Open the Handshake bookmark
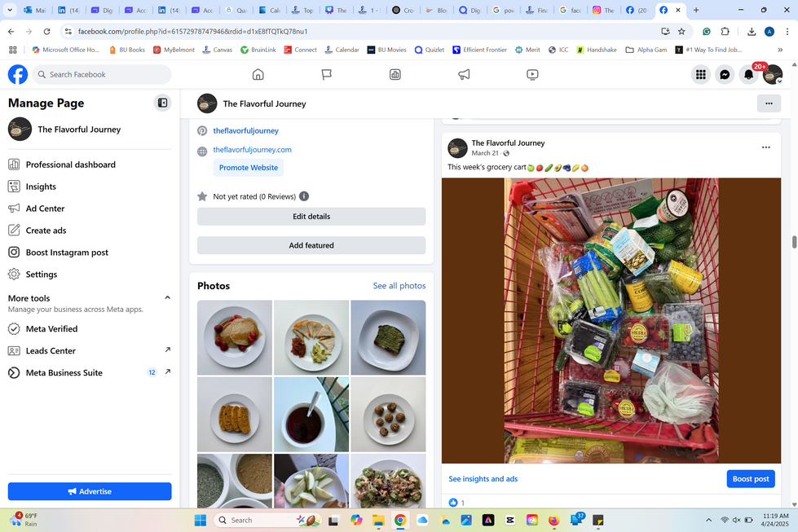This screenshot has height=532, width=798. (x=596, y=50)
